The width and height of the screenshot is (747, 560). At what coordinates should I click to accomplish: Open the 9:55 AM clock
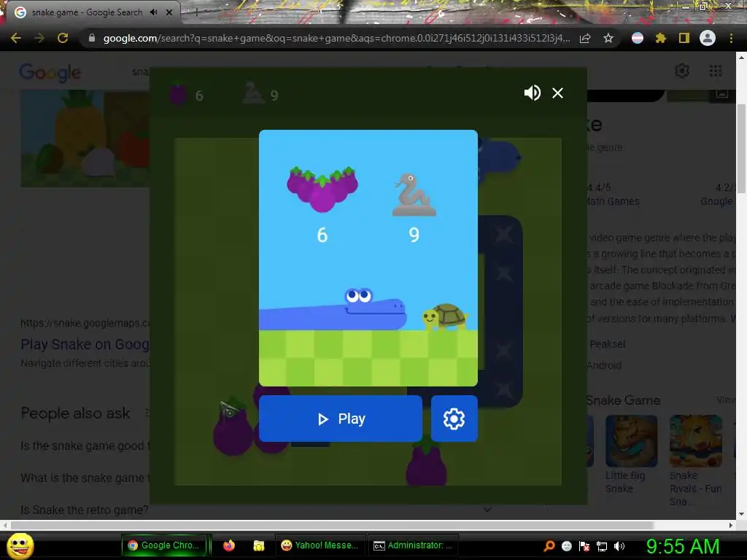[683, 546]
